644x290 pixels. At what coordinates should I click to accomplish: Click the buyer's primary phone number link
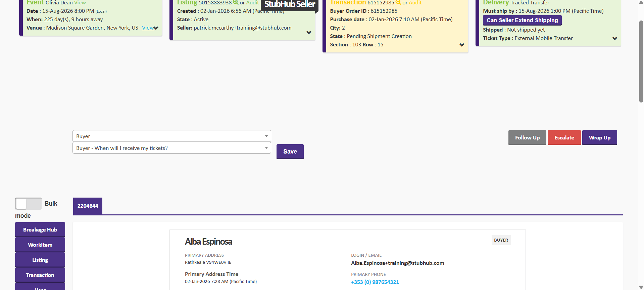tap(375, 282)
